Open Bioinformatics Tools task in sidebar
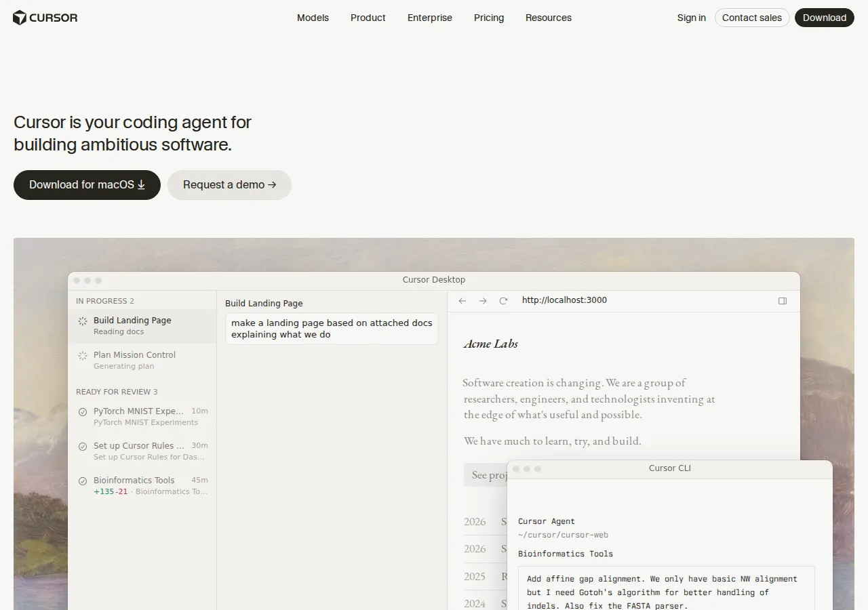The image size is (868, 610). (x=142, y=486)
